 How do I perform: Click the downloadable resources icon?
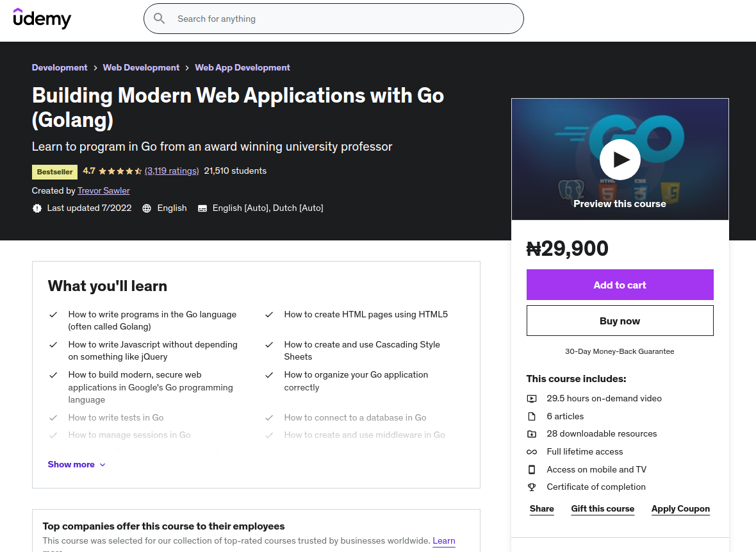(x=532, y=434)
